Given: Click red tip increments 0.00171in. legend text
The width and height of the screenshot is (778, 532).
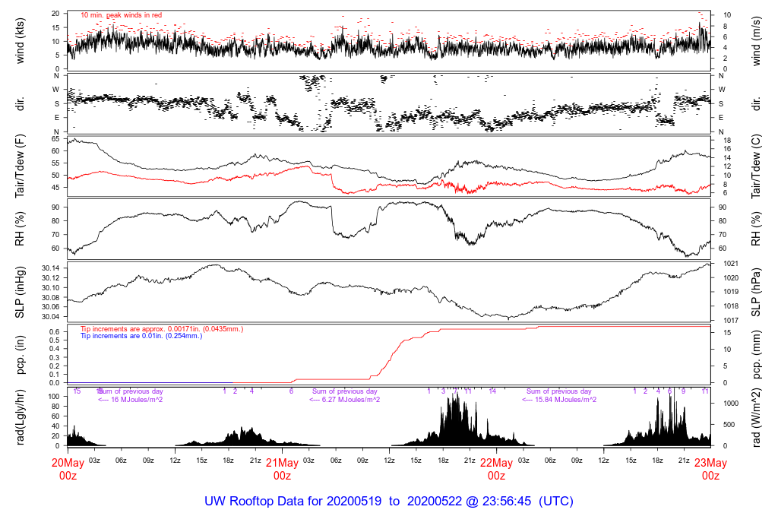Looking at the screenshot, I should pos(162,329).
